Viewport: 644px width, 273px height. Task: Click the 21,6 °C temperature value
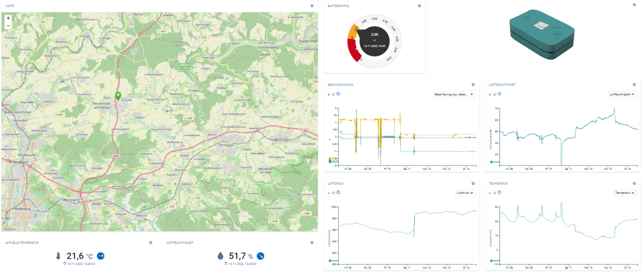click(x=80, y=256)
